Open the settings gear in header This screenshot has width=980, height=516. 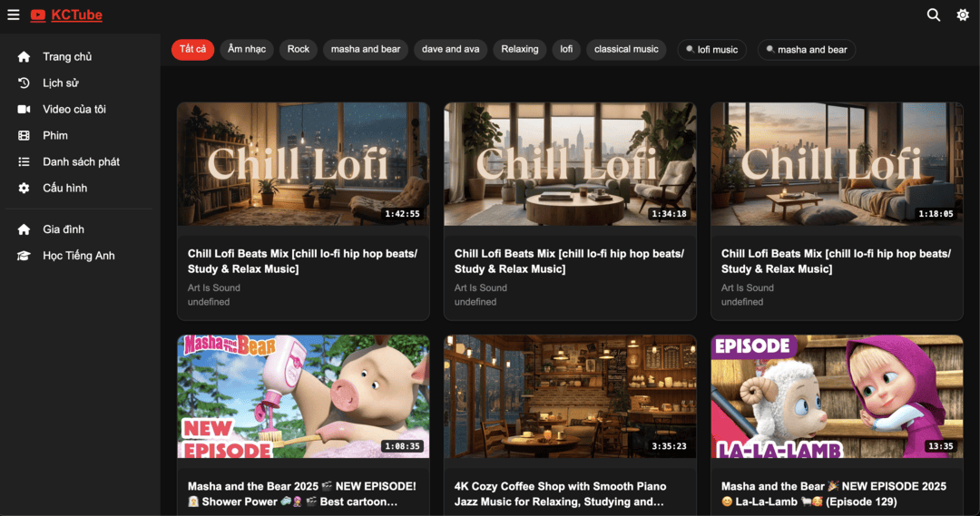pyautogui.click(x=963, y=15)
